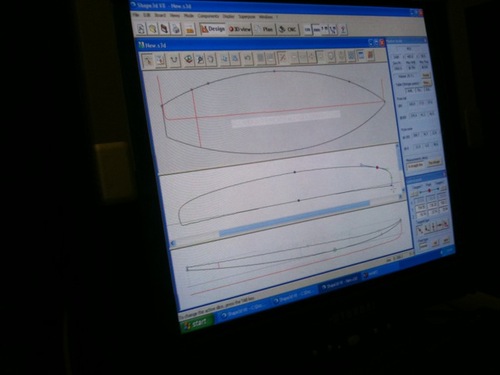Click the zoom magnifier icon in design toolbar
The height and width of the screenshot is (375, 500).
pos(200,59)
